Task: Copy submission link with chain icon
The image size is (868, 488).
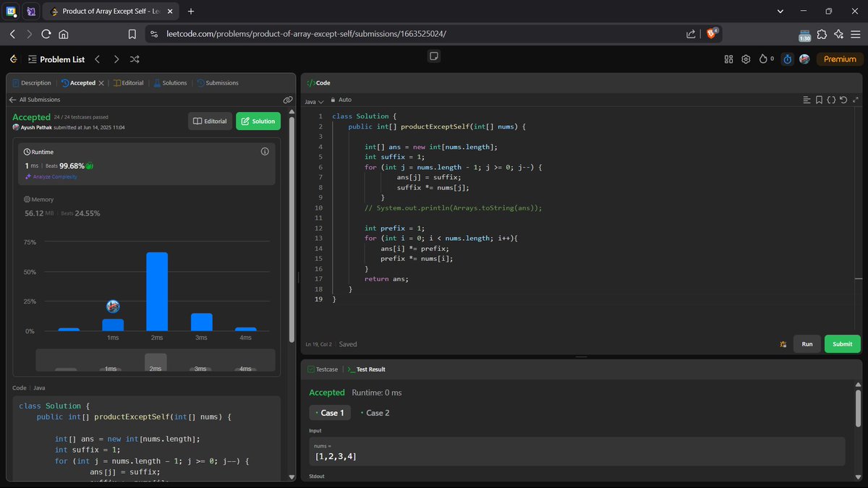Action: tap(287, 100)
